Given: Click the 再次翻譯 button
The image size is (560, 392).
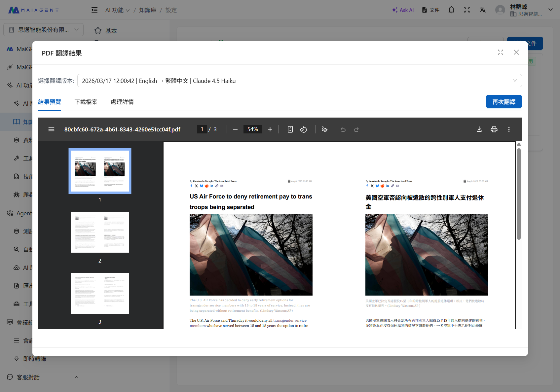Looking at the screenshot, I should point(504,102).
